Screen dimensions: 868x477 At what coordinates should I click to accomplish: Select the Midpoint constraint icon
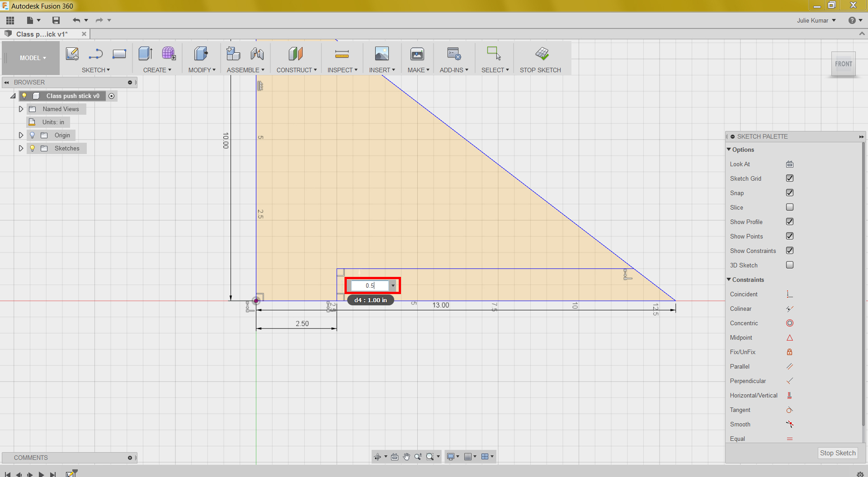pyautogui.click(x=790, y=337)
